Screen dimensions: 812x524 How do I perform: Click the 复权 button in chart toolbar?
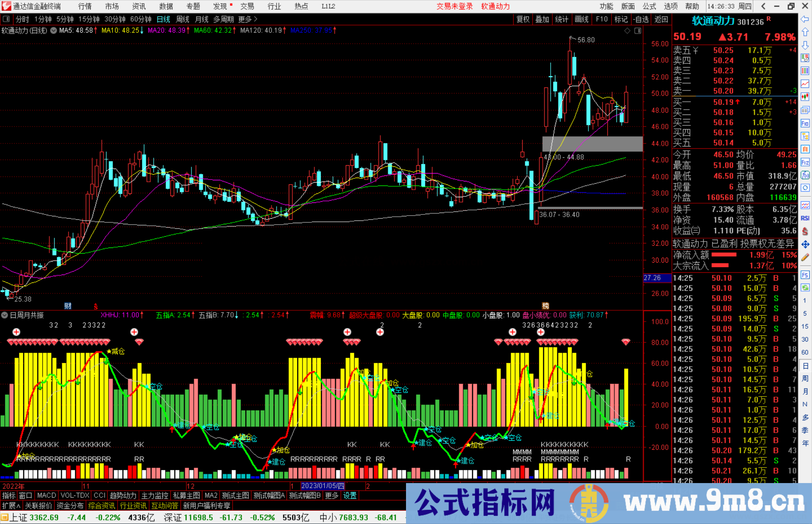click(523, 19)
